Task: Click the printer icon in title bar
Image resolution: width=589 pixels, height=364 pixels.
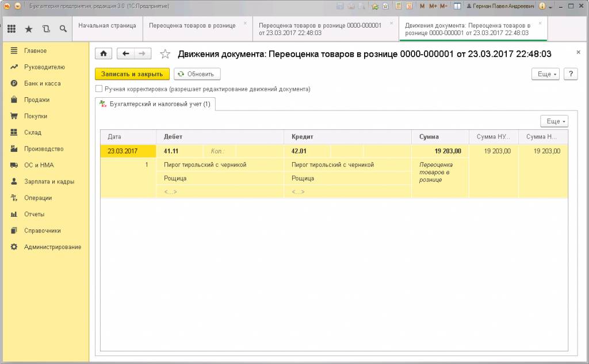Action: [x=351, y=6]
